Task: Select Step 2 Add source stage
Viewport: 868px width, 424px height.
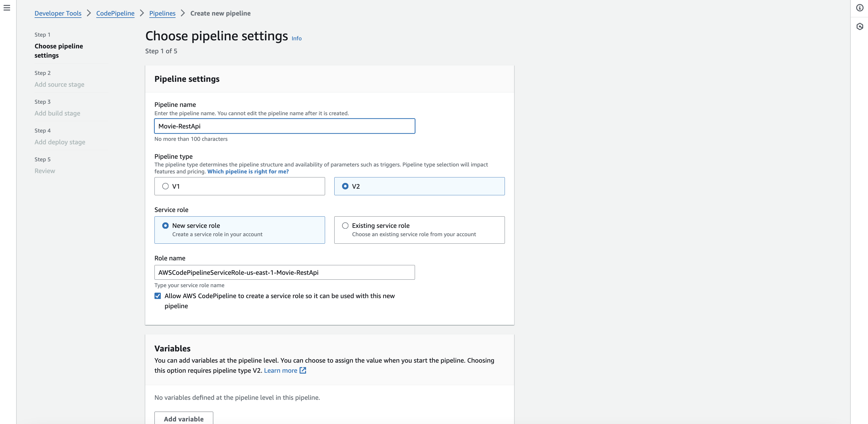Action: [x=59, y=84]
